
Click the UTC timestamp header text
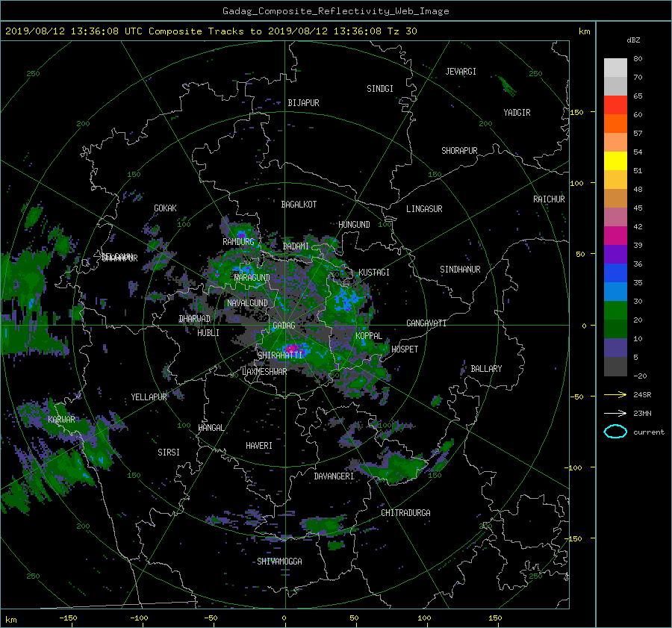211,31
